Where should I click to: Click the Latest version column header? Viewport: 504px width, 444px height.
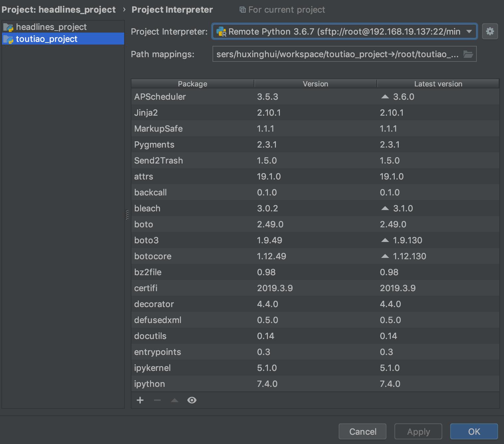pyautogui.click(x=438, y=84)
